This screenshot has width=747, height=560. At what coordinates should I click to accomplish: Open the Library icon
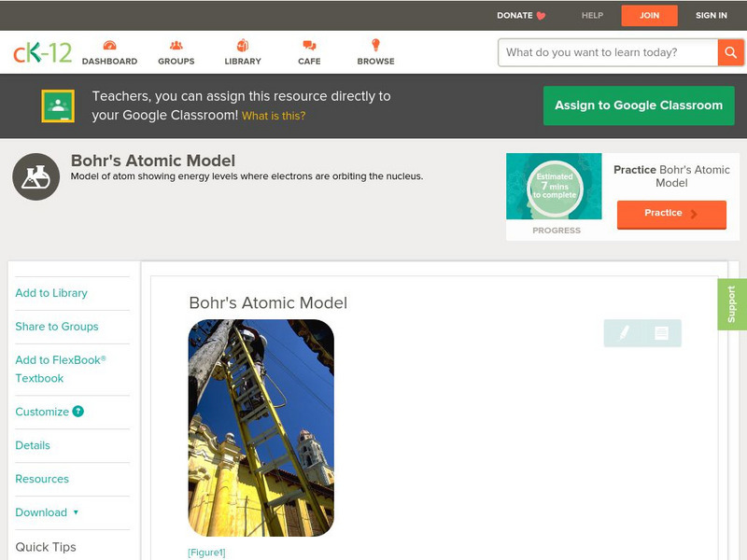coord(243,46)
